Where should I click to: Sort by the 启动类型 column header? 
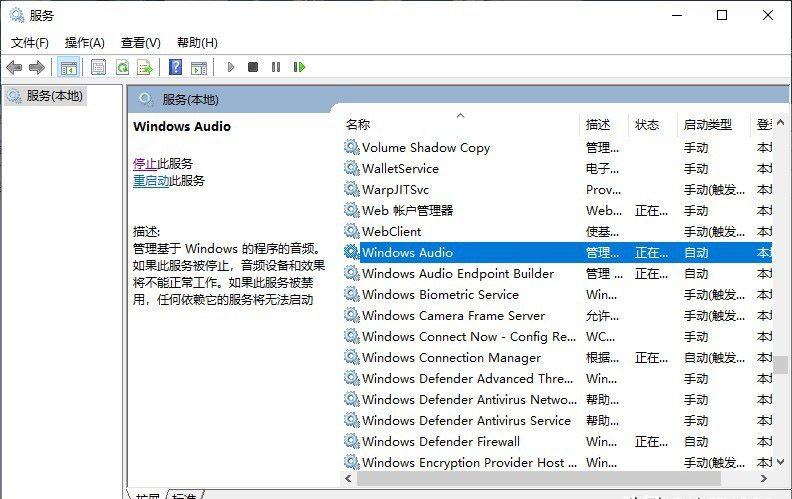(x=713, y=124)
